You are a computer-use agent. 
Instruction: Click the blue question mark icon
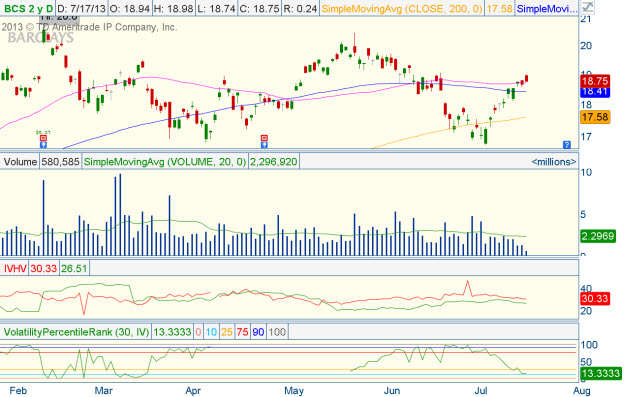pyautogui.click(x=566, y=145)
